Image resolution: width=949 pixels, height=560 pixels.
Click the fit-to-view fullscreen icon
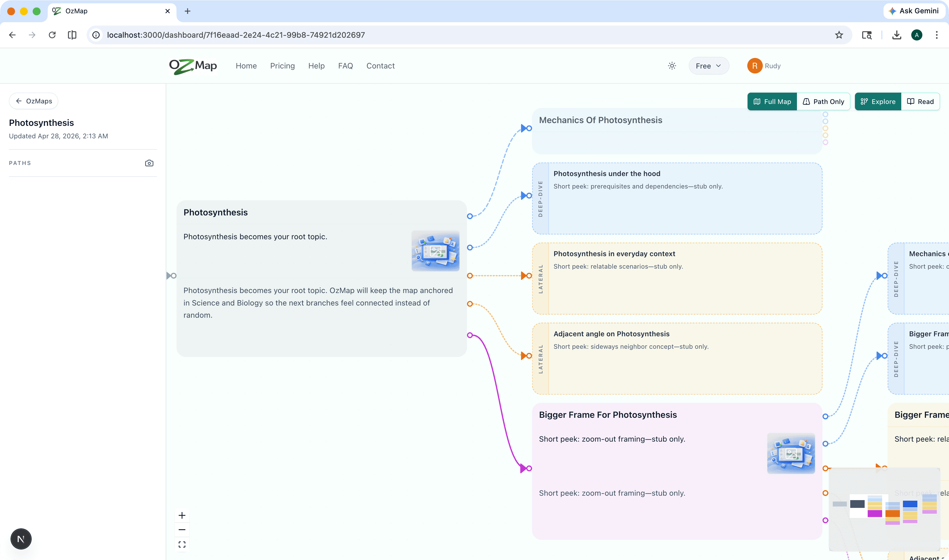pyautogui.click(x=182, y=544)
